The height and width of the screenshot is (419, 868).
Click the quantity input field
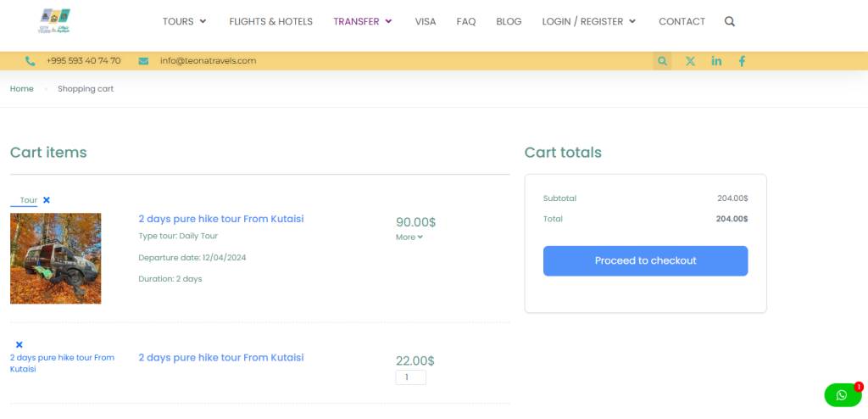click(410, 377)
